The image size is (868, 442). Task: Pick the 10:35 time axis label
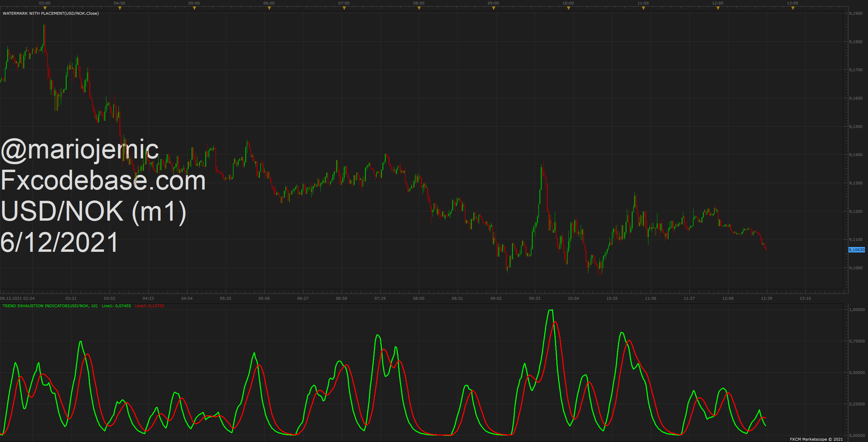pos(612,298)
